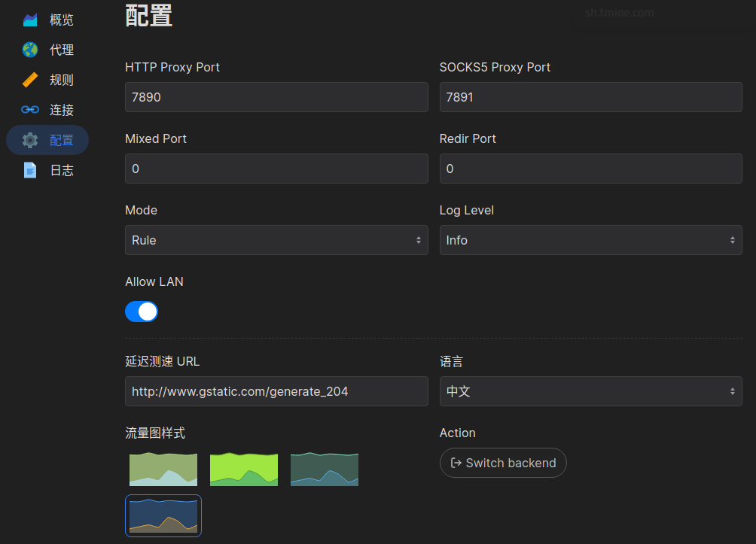Open the 规则 rules section
This screenshot has width=756, height=544.
(x=47, y=80)
